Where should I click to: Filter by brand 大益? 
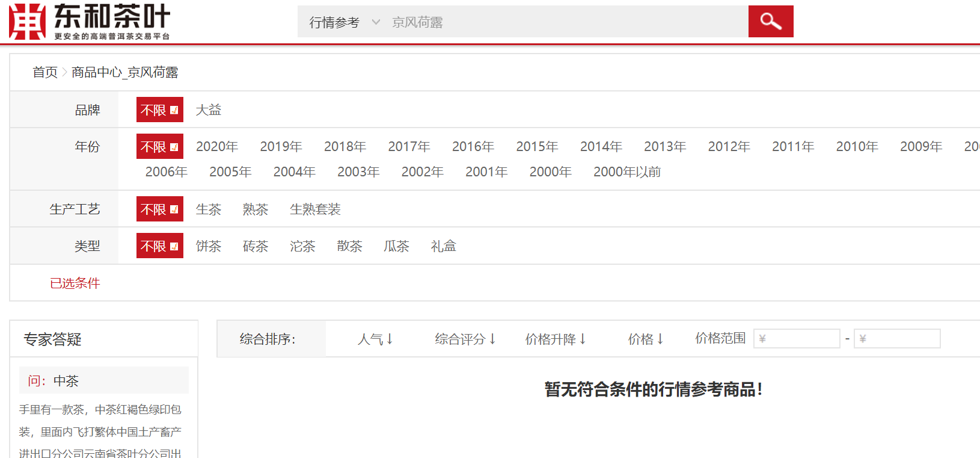[208, 110]
